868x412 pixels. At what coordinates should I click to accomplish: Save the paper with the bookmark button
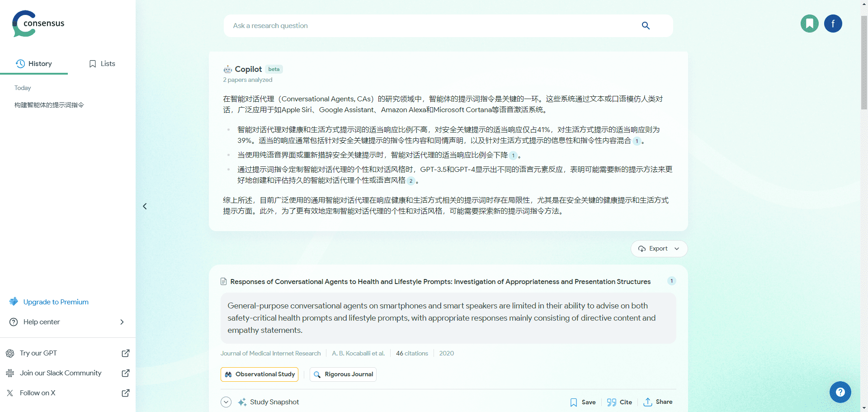(583, 402)
